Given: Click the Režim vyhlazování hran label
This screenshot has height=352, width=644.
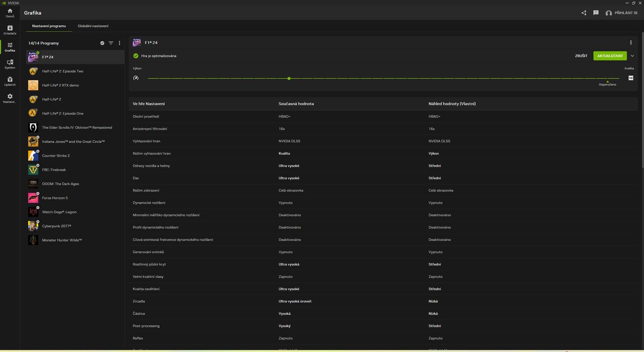Looking at the screenshot, I should coord(152,153).
